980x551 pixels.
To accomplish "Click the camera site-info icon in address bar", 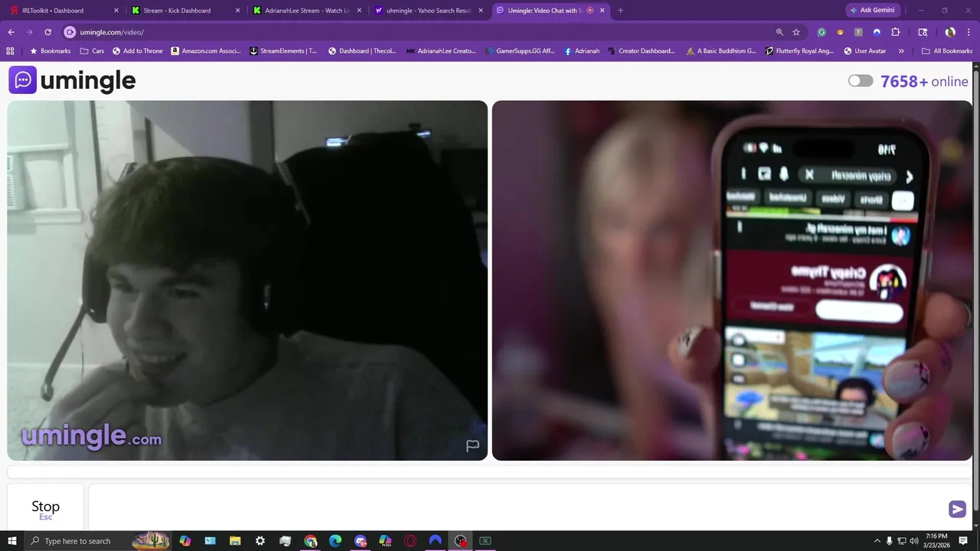I will 70,32.
